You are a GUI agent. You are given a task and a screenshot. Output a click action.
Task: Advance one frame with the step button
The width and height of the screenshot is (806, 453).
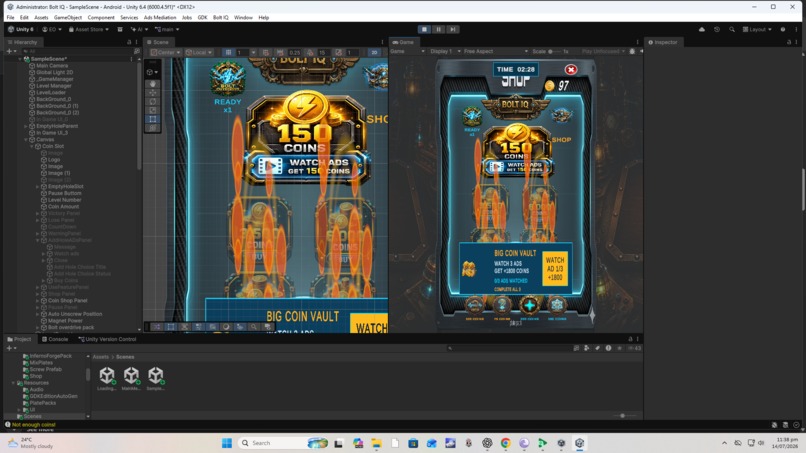coord(453,29)
